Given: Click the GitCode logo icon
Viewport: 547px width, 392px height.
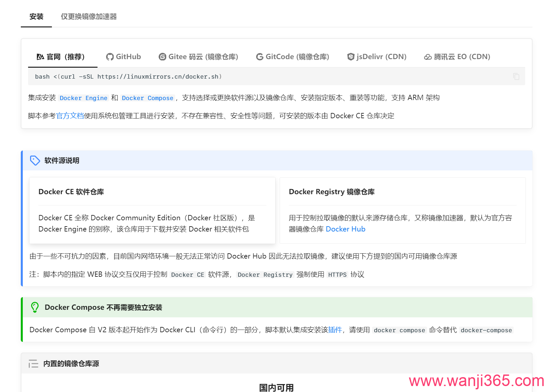Looking at the screenshot, I should [x=260, y=57].
